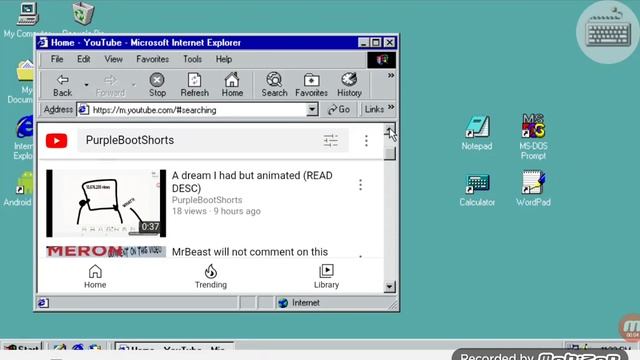Click the Internet Explorer throbber logo

click(381, 60)
